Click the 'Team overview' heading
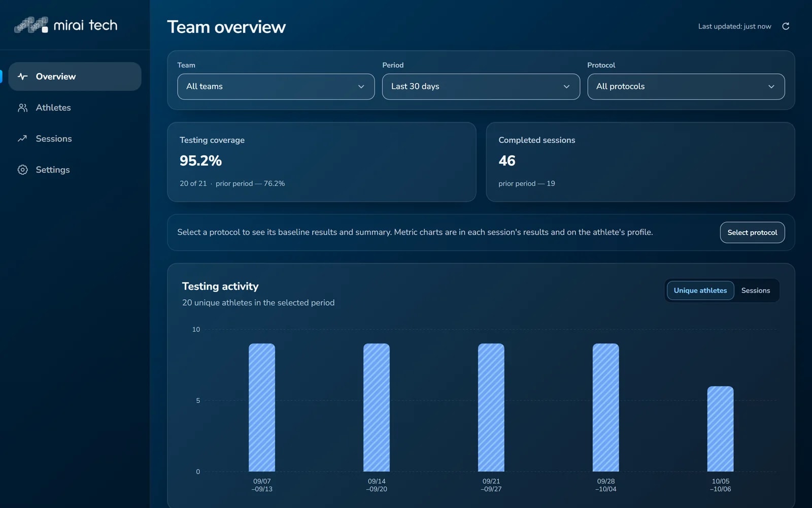The width and height of the screenshot is (812, 508). pos(226,27)
